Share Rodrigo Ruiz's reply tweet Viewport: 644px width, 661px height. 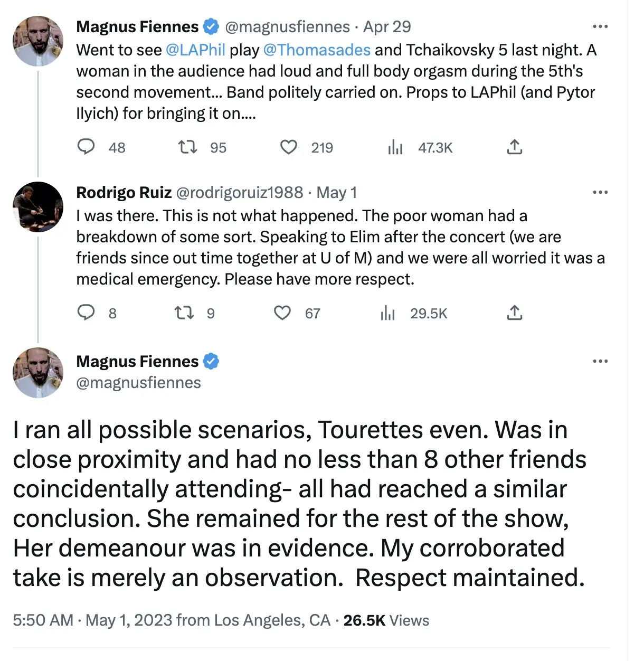tap(514, 313)
